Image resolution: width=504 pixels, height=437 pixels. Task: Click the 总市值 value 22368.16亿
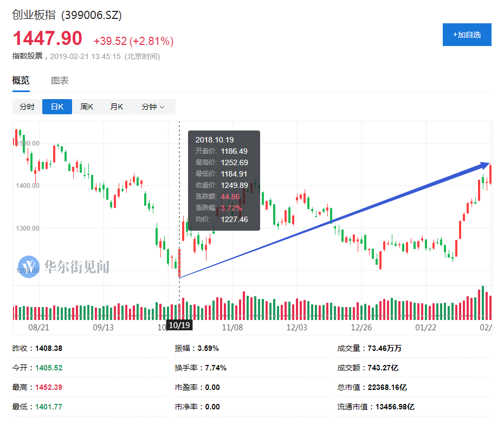[x=387, y=387]
